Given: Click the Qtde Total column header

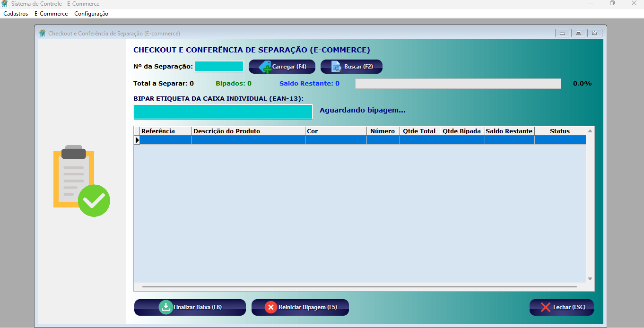Looking at the screenshot, I should (x=419, y=131).
